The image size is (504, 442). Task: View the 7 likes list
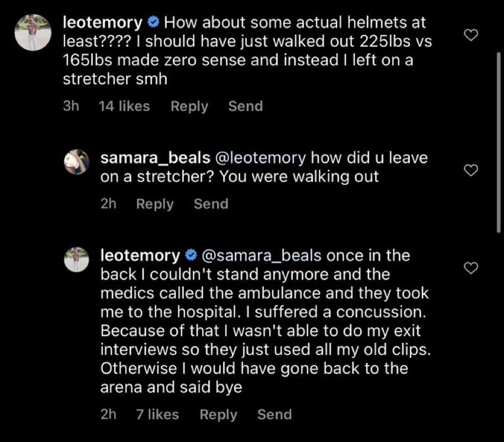coord(157,414)
